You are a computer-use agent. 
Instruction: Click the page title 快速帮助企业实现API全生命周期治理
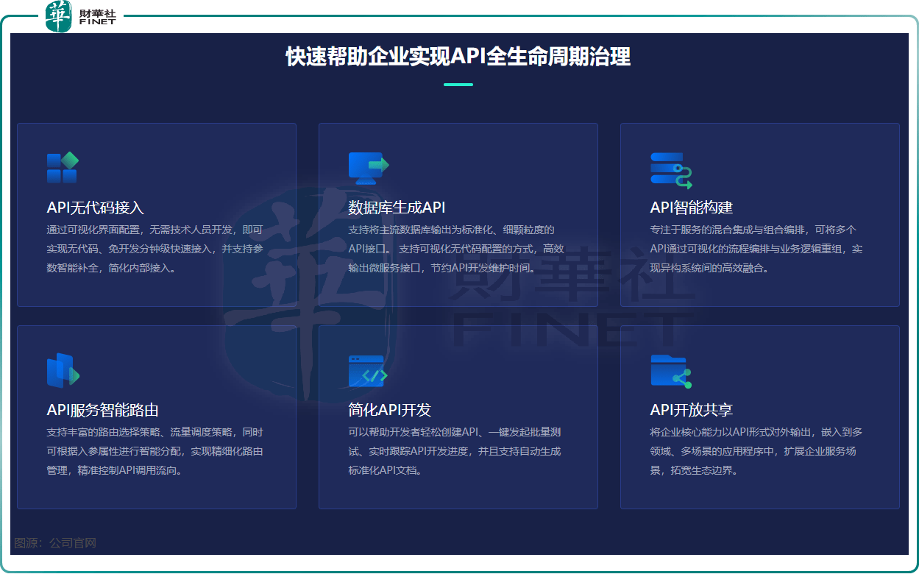[458, 57]
